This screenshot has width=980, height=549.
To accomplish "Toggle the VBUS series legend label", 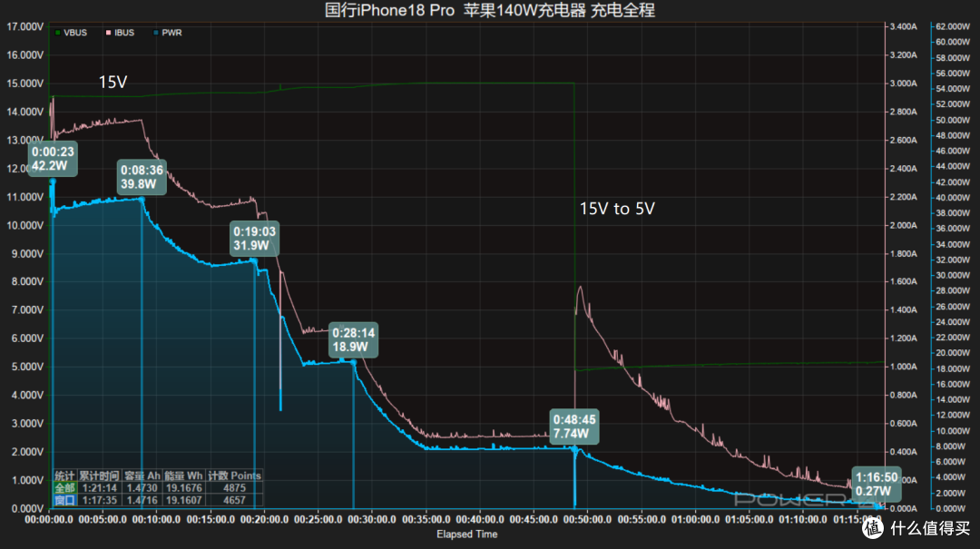I will tap(75, 33).
